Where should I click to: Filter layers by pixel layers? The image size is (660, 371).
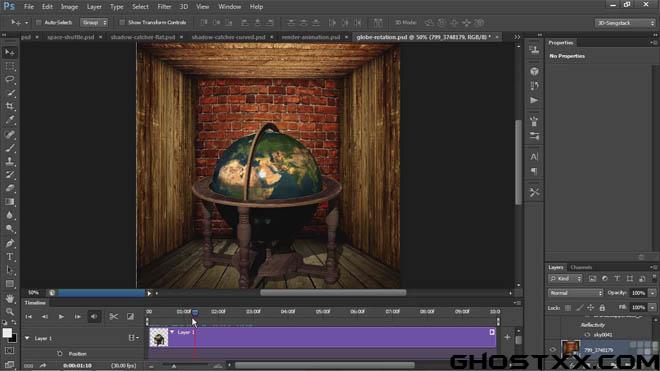point(592,278)
